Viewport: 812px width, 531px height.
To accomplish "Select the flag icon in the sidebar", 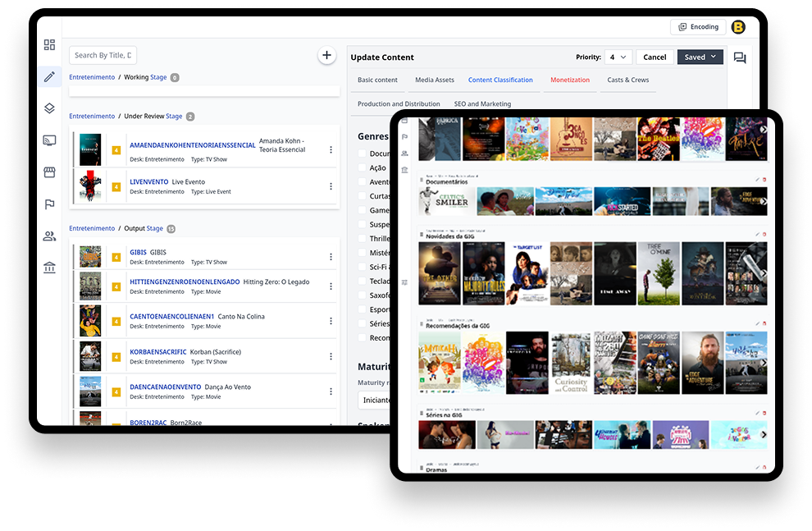I will point(49,204).
